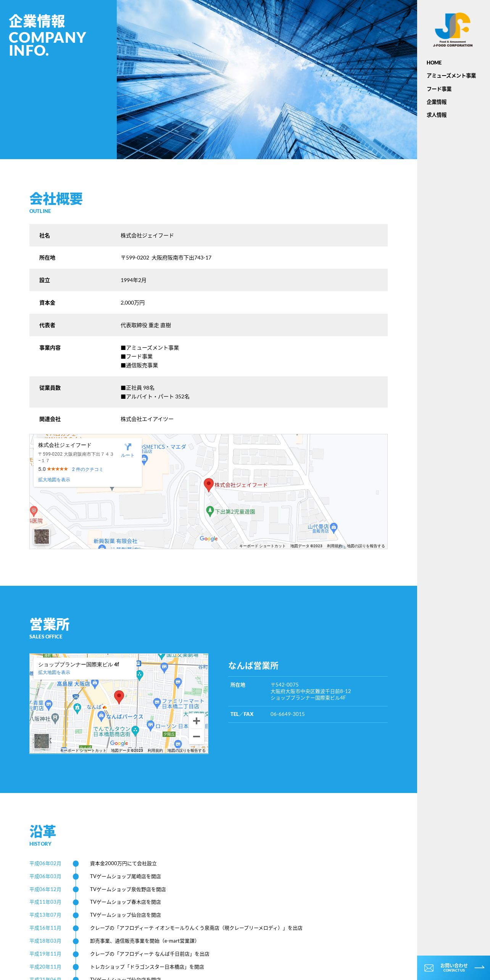This screenshot has width=490, height=980.
Task: Click the history entry TVゲームショップ泉佐野店を開店
Action: 128,889
